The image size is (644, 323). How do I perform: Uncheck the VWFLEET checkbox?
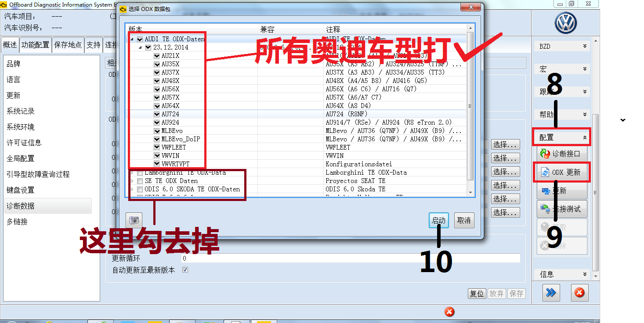coord(157,147)
